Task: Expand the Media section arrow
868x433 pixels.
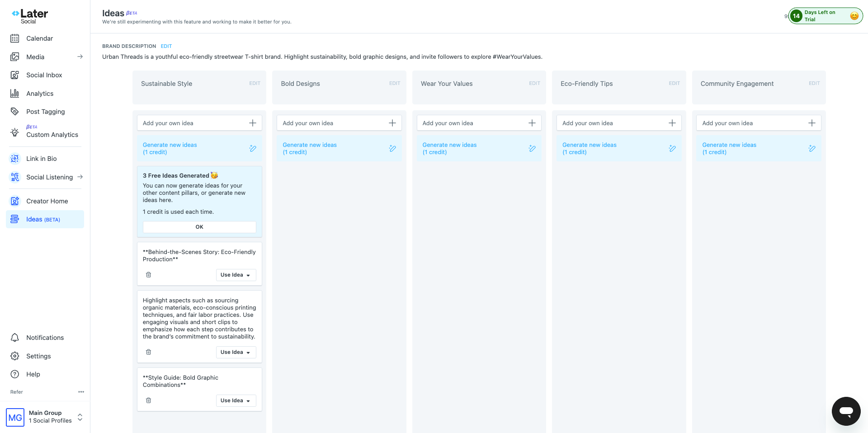Action: (x=80, y=56)
